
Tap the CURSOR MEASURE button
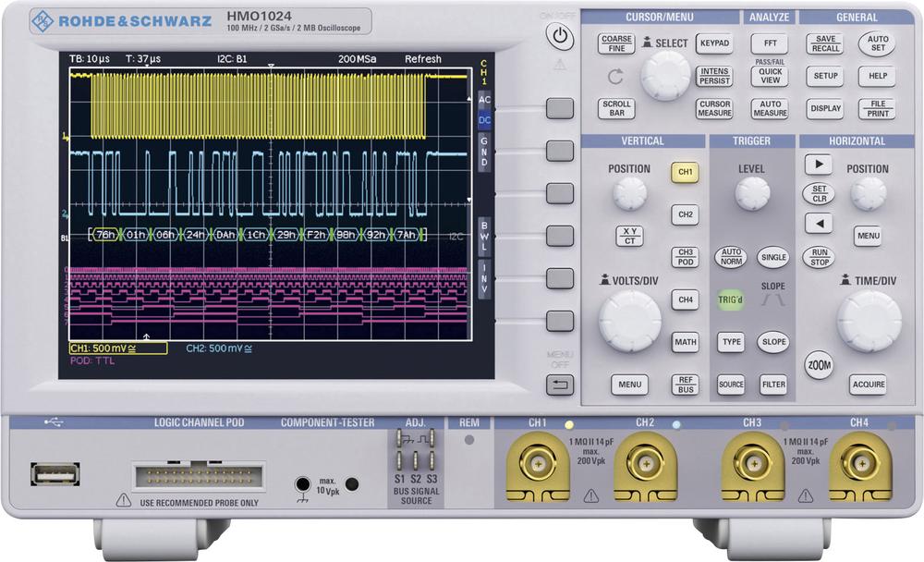point(714,108)
